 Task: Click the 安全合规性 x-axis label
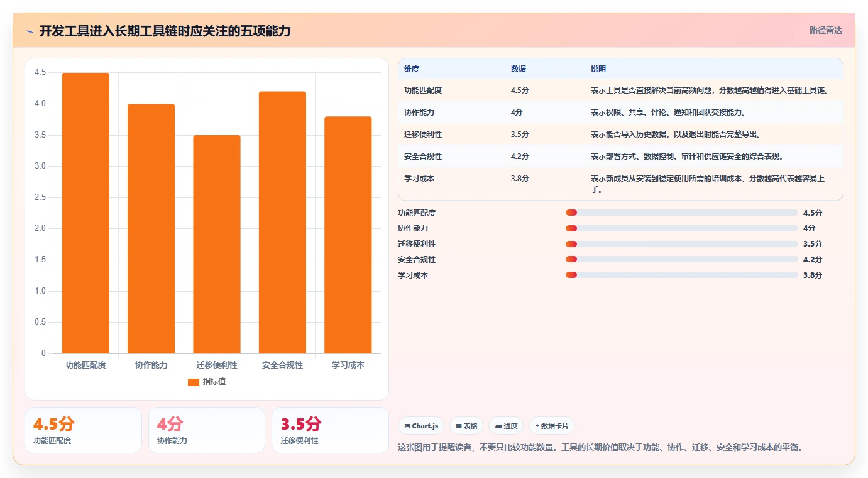(282, 365)
